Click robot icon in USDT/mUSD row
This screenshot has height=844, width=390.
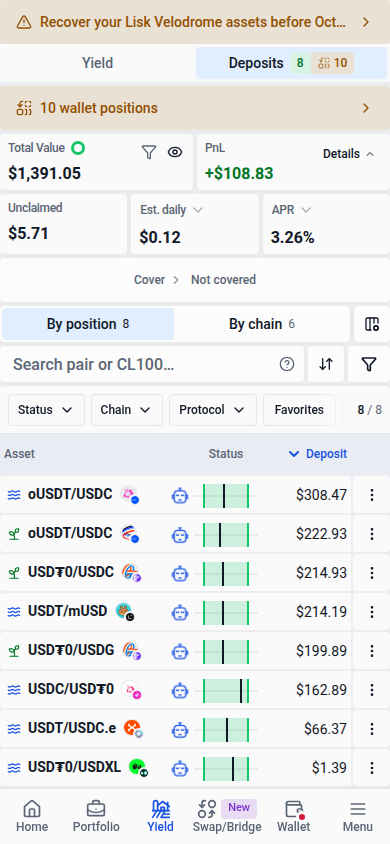tap(180, 612)
